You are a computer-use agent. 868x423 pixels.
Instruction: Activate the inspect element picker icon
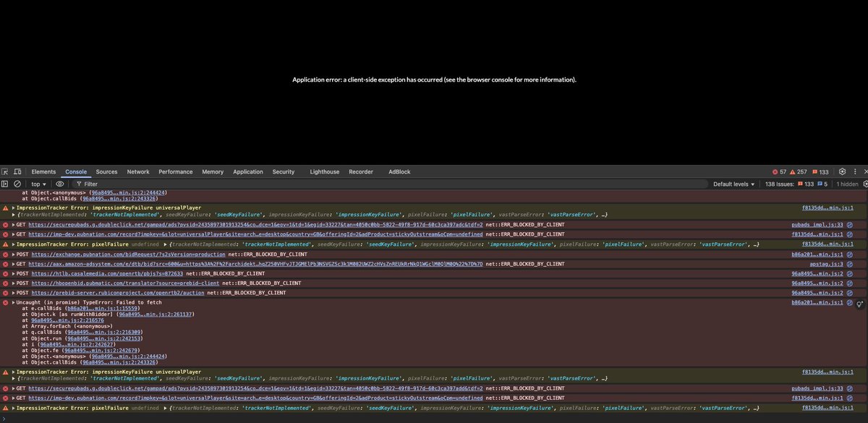click(5, 171)
